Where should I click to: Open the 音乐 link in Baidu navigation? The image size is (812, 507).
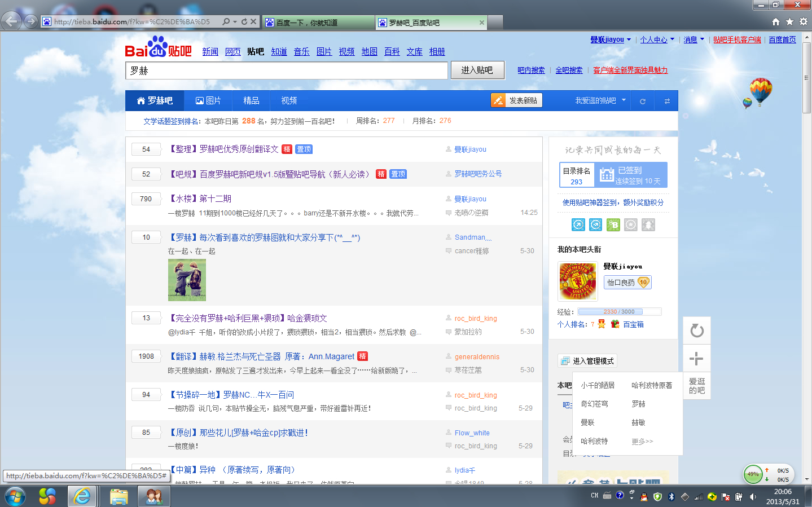301,51
